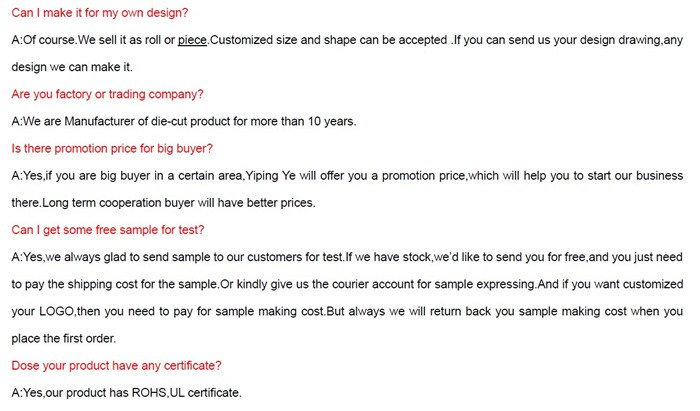Click 'place the first order.' line
Viewport: 700px width, 411px height.
63,338
